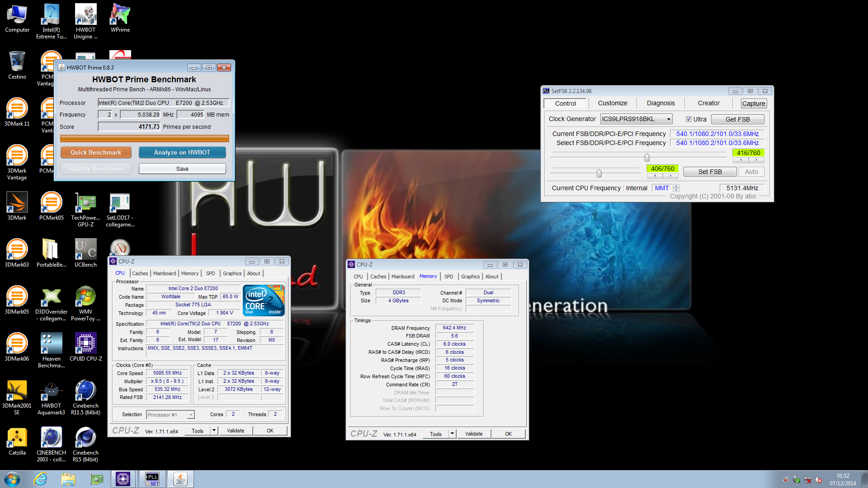Image resolution: width=868 pixels, height=488 pixels.
Task: Click the HWBOT Prime orange progress bar
Action: (x=145, y=139)
